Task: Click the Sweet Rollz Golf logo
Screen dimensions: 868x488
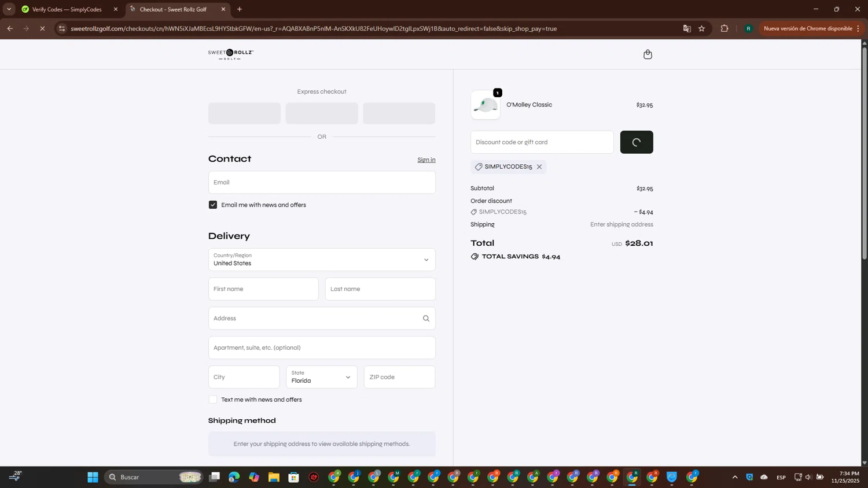Action: coord(231,54)
